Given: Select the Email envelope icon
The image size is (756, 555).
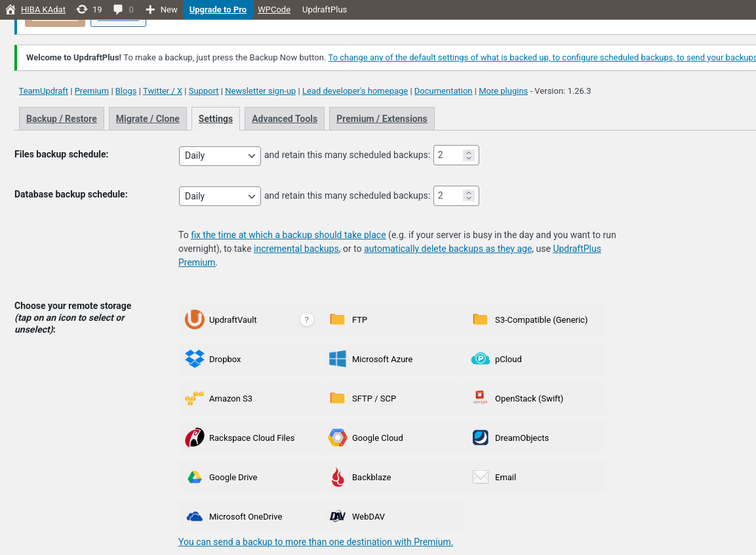Looking at the screenshot, I should (x=480, y=478).
